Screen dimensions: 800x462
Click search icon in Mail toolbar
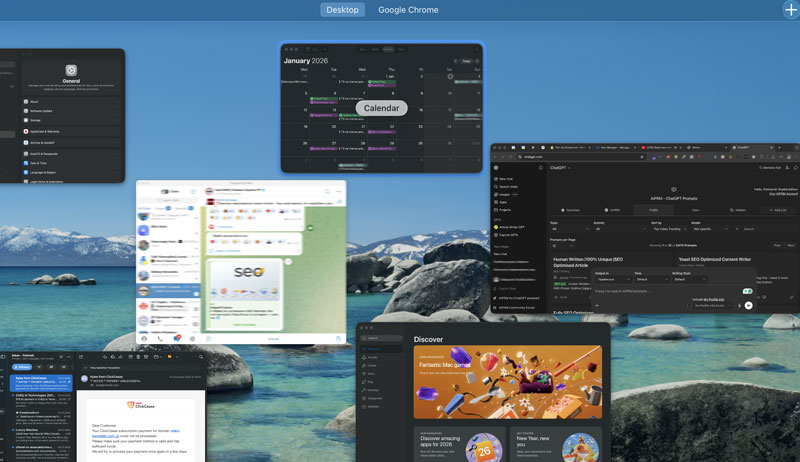point(201,357)
